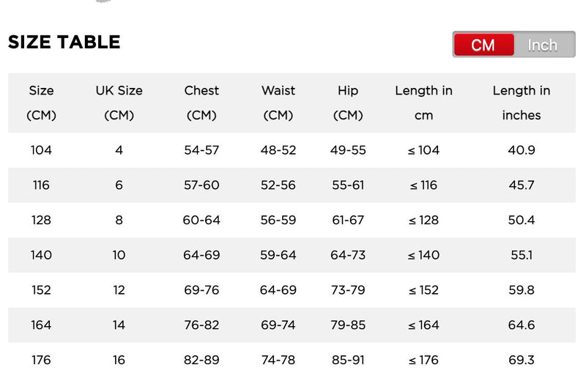Click waist value 56-59 cell

(x=278, y=221)
